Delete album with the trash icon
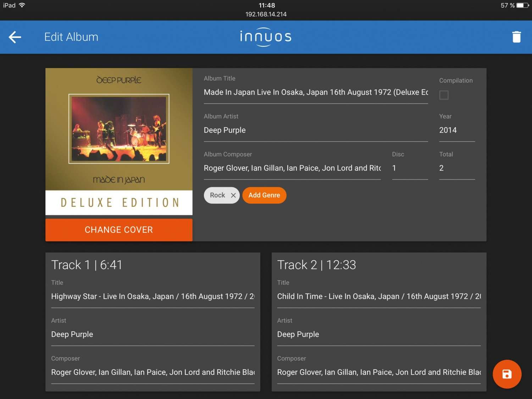The height and width of the screenshot is (399, 532). pos(516,37)
